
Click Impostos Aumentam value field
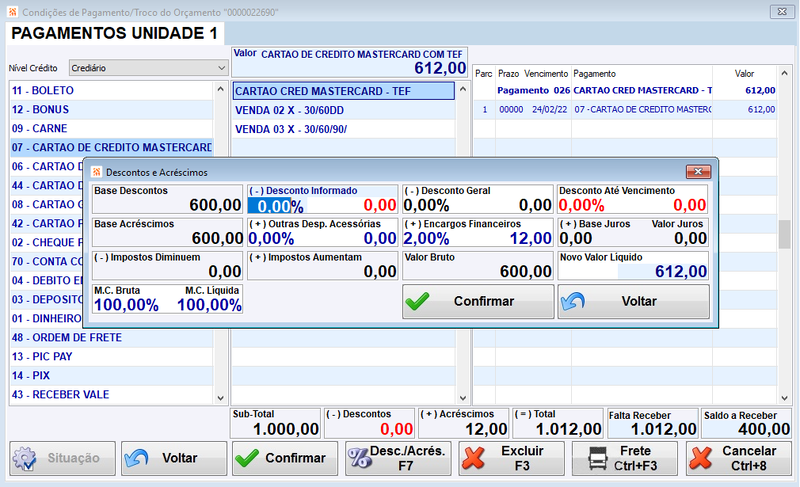380,272
